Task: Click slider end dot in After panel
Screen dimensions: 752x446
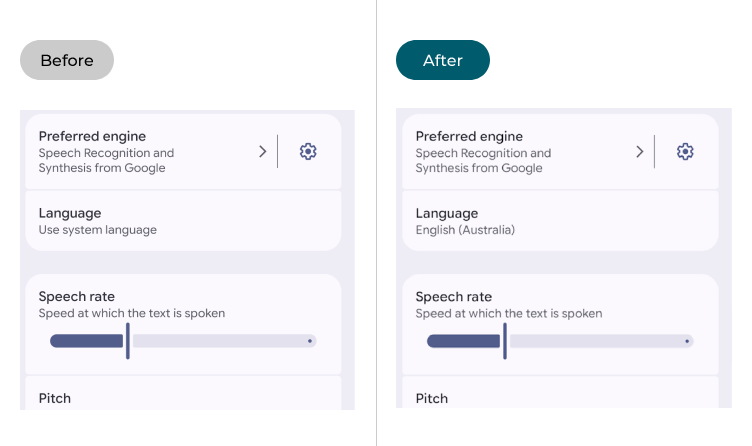Action: coord(687,341)
